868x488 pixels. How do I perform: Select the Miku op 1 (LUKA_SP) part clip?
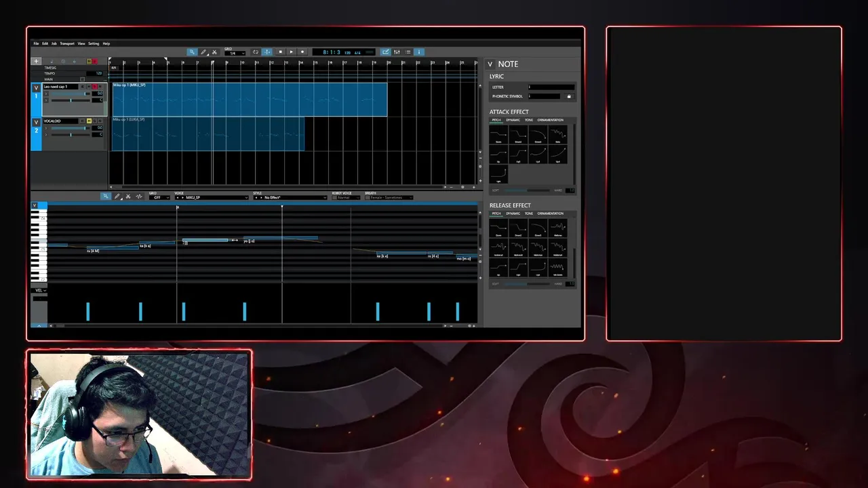tap(208, 134)
